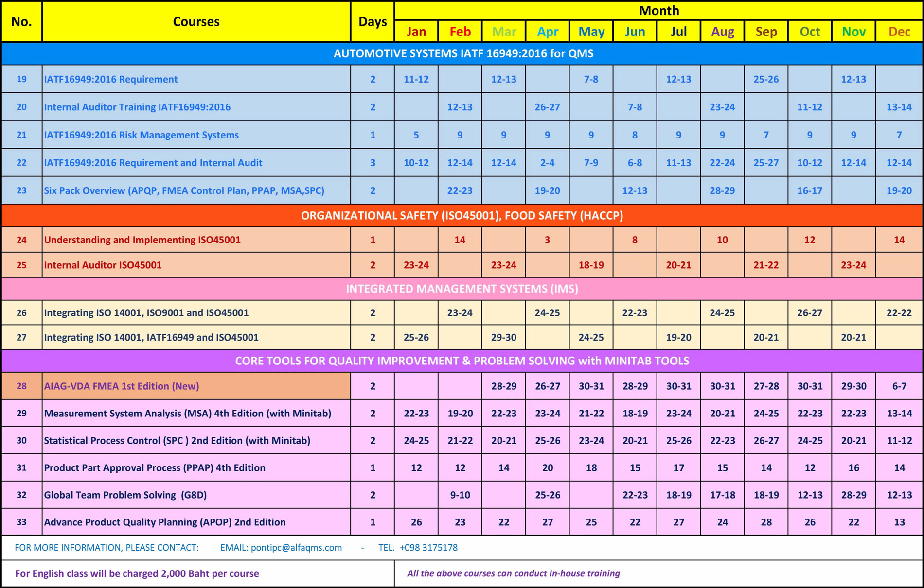The height and width of the screenshot is (588, 924).
Task: Click the English class 2,000 Baht charge note
Action: tap(137, 573)
